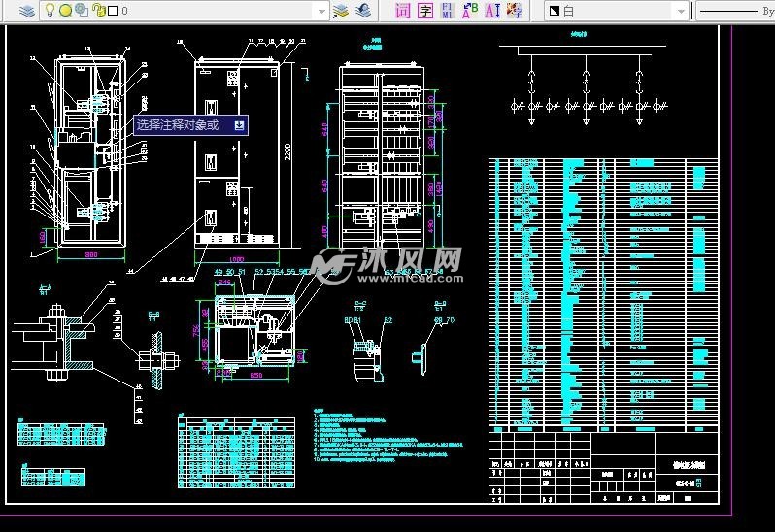Open the Layer Properties Manager icon
The width and height of the screenshot is (775, 532).
(27, 11)
